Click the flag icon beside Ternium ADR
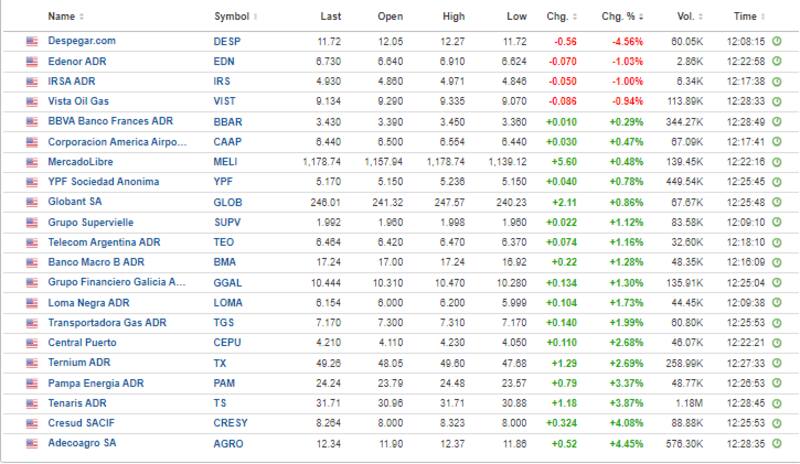 tap(32, 363)
